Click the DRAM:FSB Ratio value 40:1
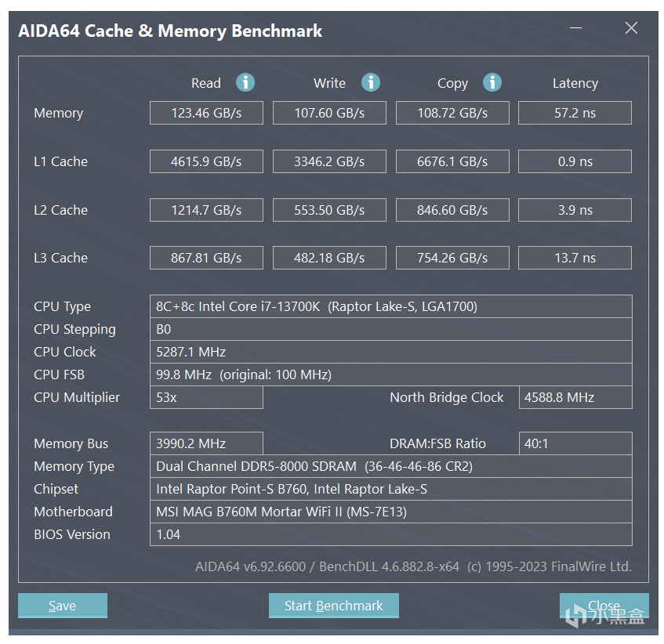The width and height of the screenshot is (664, 644). point(575,443)
